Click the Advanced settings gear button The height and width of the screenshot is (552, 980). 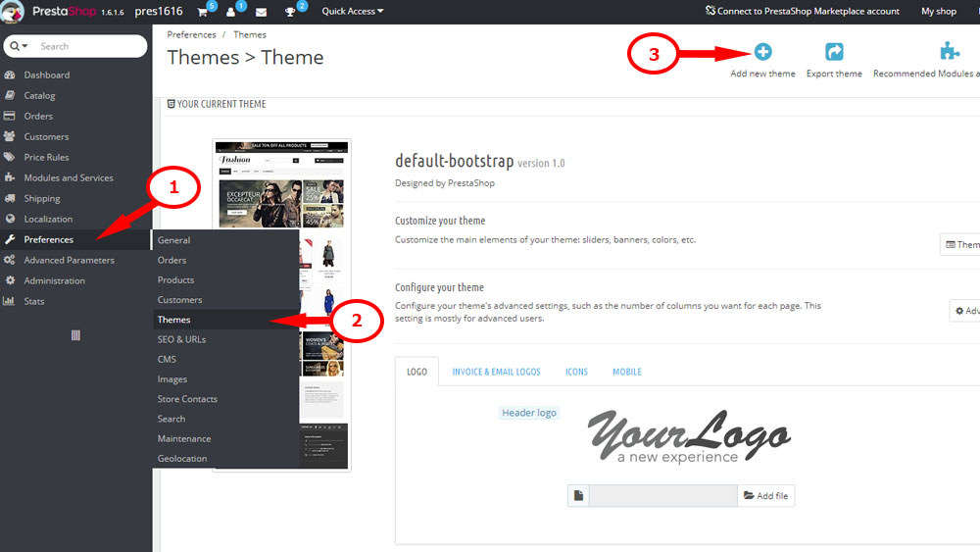coord(965,311)
